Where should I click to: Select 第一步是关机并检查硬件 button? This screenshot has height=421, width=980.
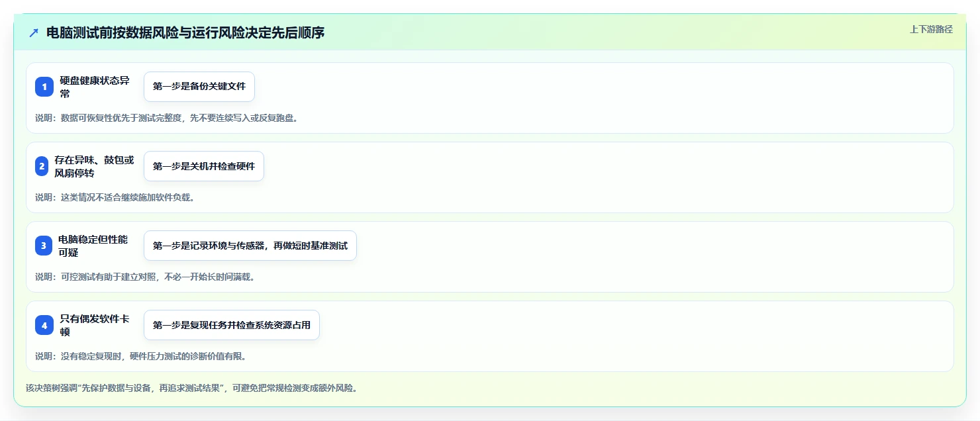point(204,166)
